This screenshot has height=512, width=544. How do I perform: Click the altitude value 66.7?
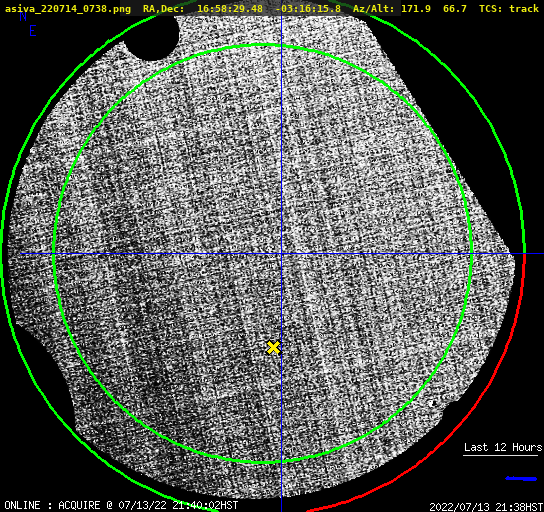(x=455, y=8)
